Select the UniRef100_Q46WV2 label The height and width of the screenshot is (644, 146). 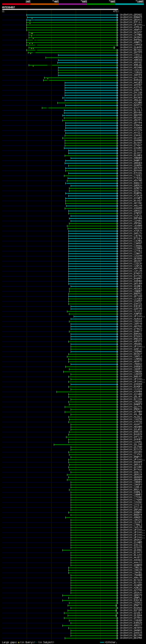coord(131,630)
